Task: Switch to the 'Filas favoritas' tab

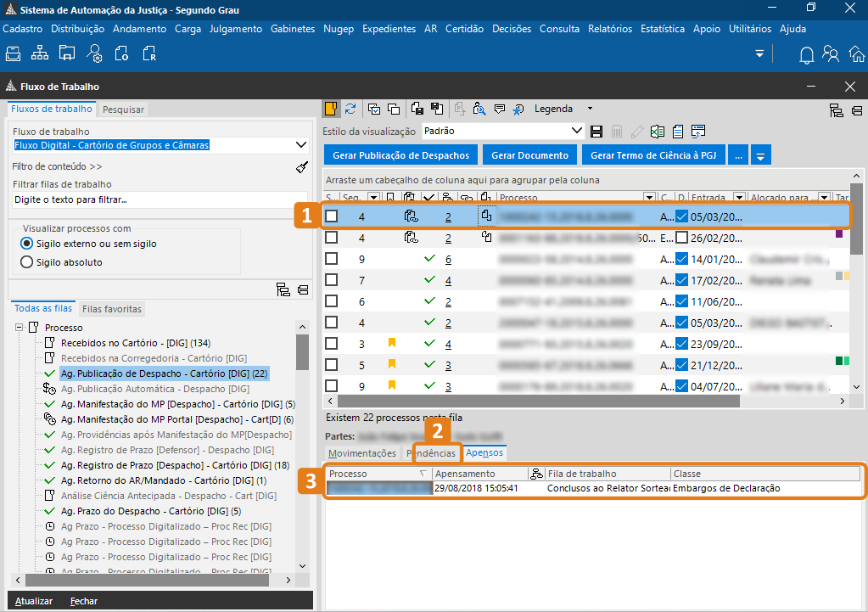Action: (112, 309)
